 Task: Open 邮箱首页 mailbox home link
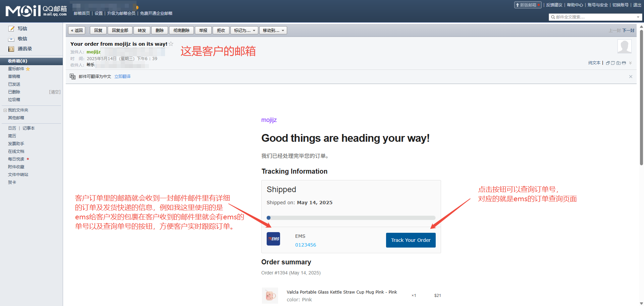pyautogui.click(x=82, y=13)
